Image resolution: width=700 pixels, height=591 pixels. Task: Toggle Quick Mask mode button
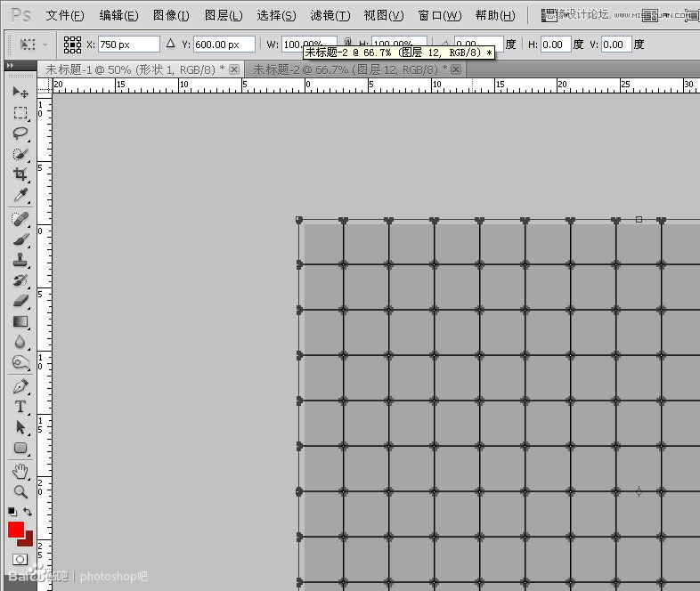(x=20, y=559)
